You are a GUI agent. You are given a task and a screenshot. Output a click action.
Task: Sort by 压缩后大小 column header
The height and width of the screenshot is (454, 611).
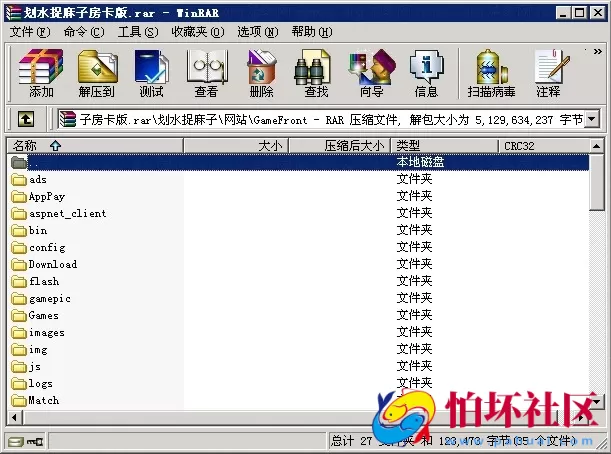pos(340,146)
